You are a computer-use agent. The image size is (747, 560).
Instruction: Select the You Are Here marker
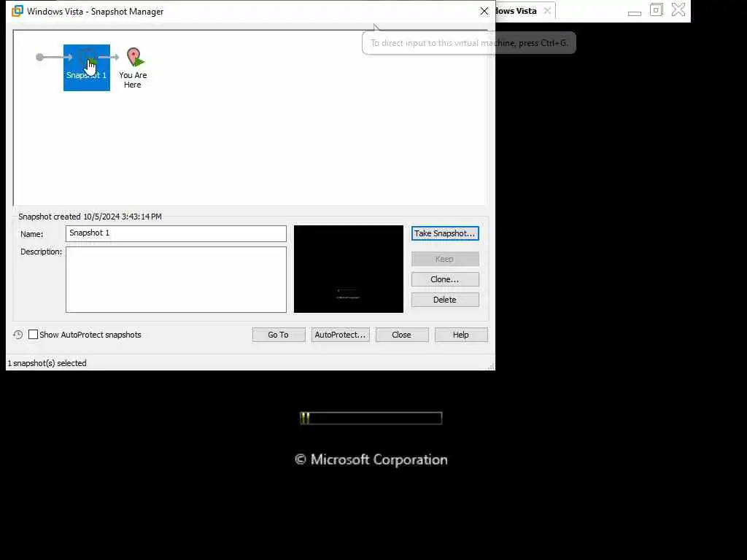[133, 68]
